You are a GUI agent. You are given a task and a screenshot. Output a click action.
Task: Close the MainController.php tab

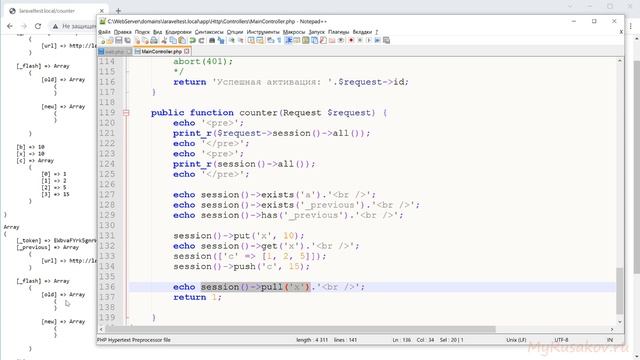[187, 51]
